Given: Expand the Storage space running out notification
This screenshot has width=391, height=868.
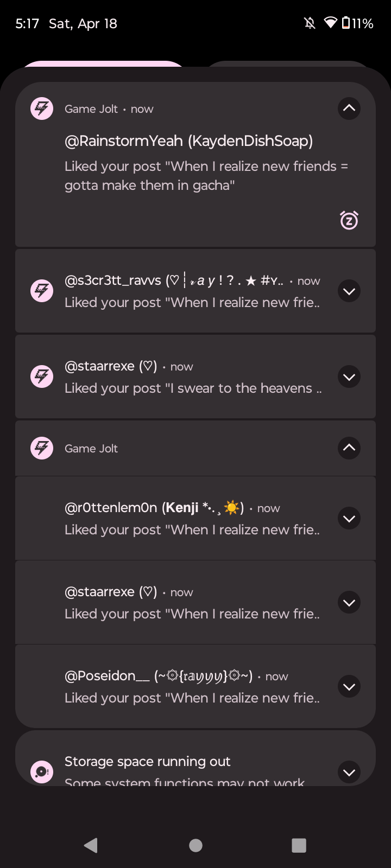Looking at the screenshot, I should [x=349, y=773].
